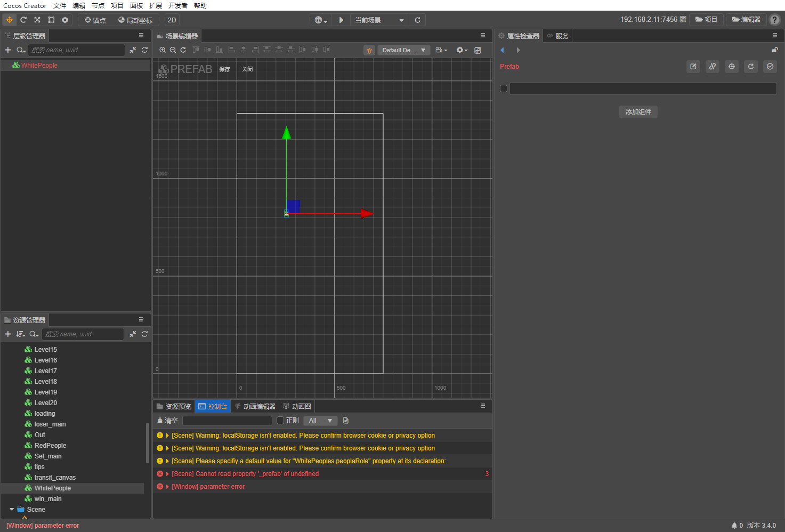This screenshot has width=785, height=532.
Task: Select RedPeople prefab in asset list
Action: (x=50, y=446)
